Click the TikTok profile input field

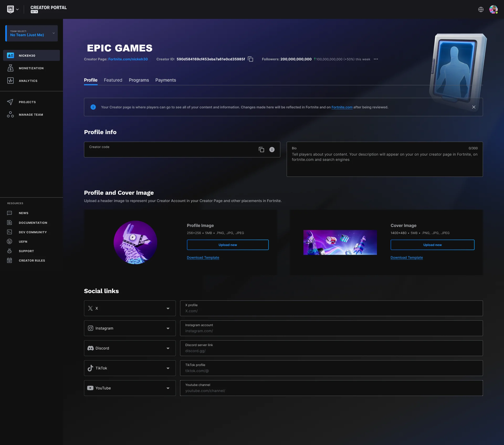point(332,368)
